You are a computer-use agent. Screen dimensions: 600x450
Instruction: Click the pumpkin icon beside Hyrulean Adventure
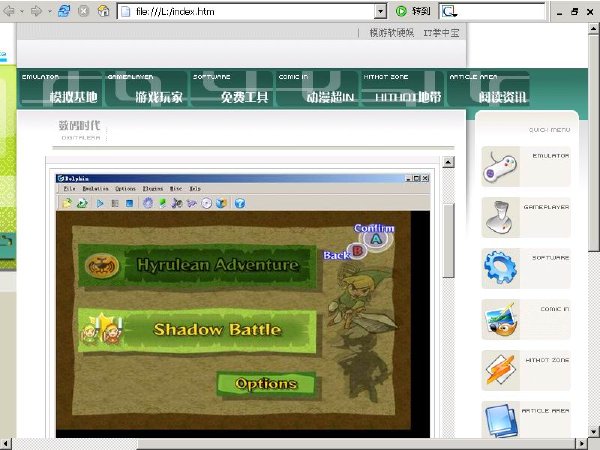pos(101,266)
